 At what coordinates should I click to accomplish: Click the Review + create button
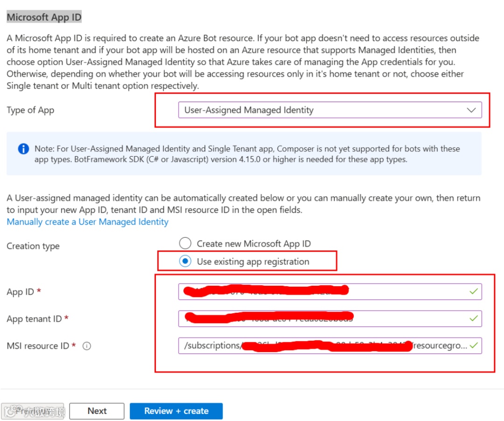[x=176, y=411]
